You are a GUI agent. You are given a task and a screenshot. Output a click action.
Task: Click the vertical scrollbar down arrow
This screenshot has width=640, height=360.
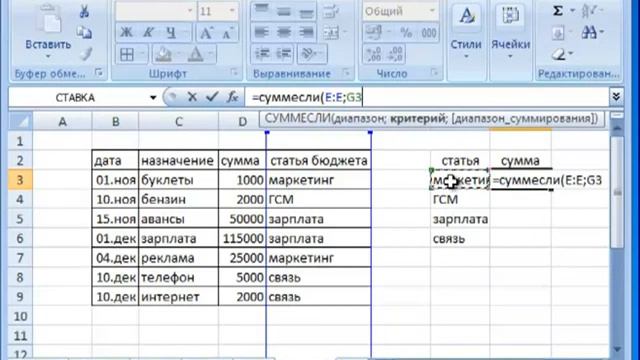(617, 349)
